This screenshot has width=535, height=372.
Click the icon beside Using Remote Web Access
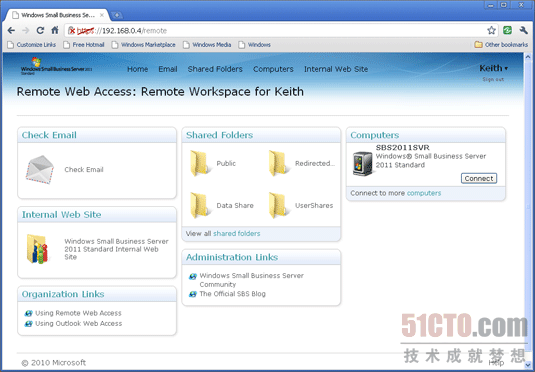(29, 313)
